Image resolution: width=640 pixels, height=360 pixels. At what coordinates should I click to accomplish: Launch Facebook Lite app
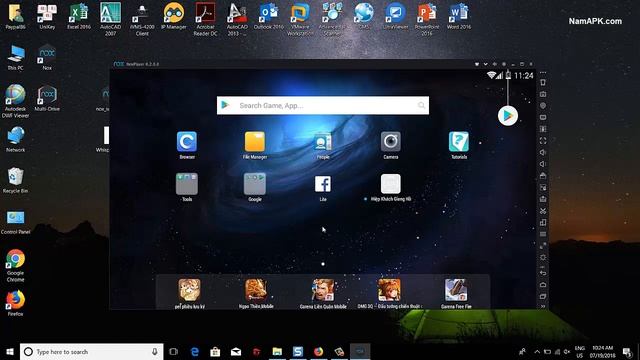(x=323, y=184)
